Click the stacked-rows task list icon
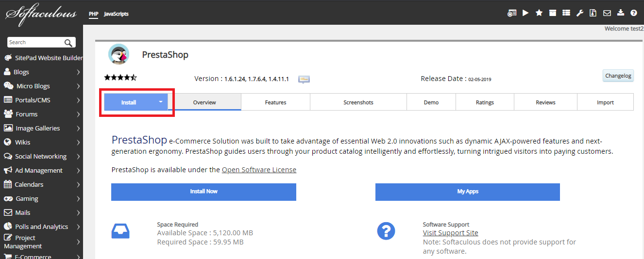This screenshot has width=644, height=259. pyautogui.click(x=566, y=13)
